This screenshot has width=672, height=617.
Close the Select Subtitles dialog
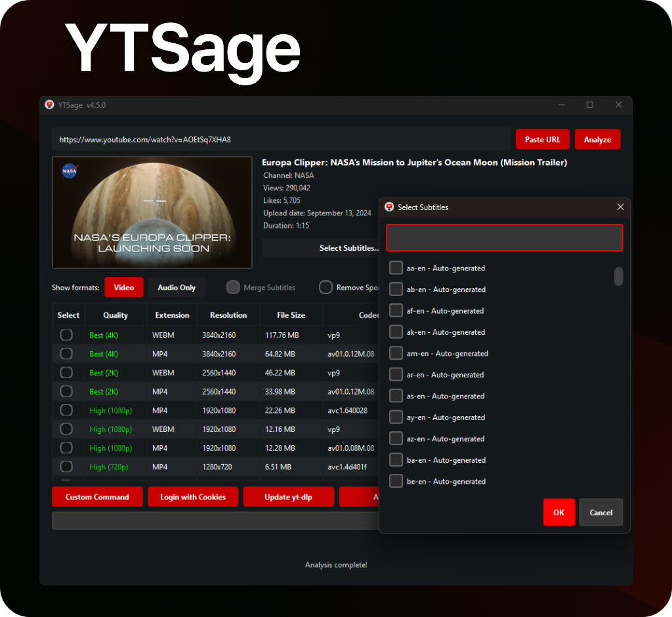[x=620, y=207]
